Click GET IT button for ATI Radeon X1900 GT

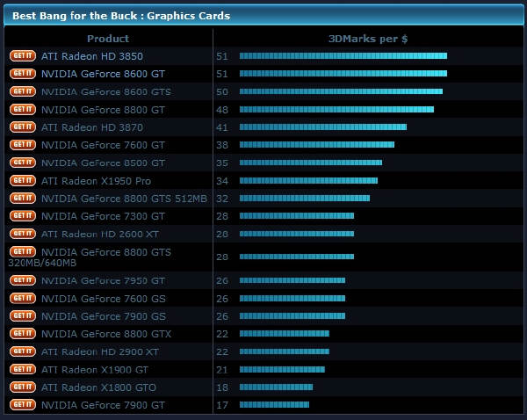tap(23, 369)
